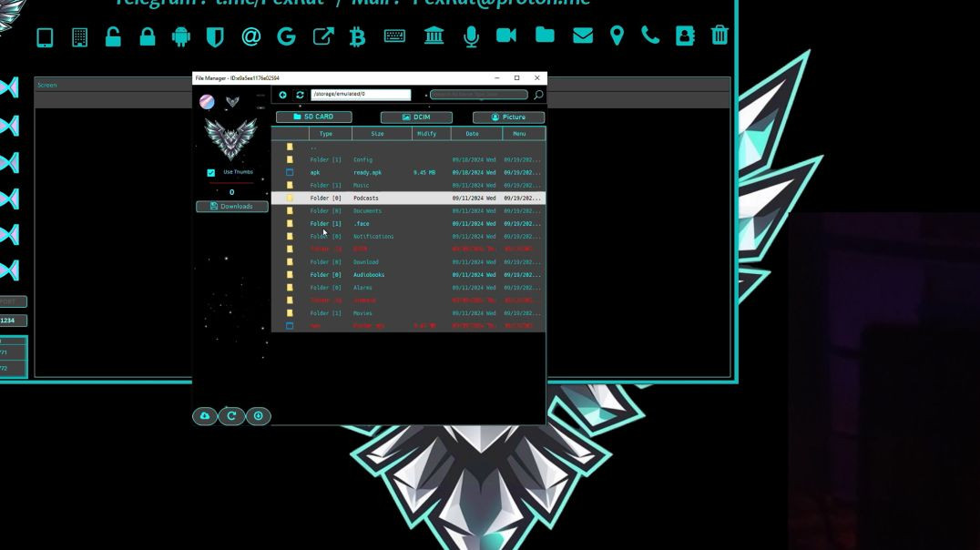Click the shield icon on the top toolbar
This screenshot has height=550, width=980.
[216, 36]
